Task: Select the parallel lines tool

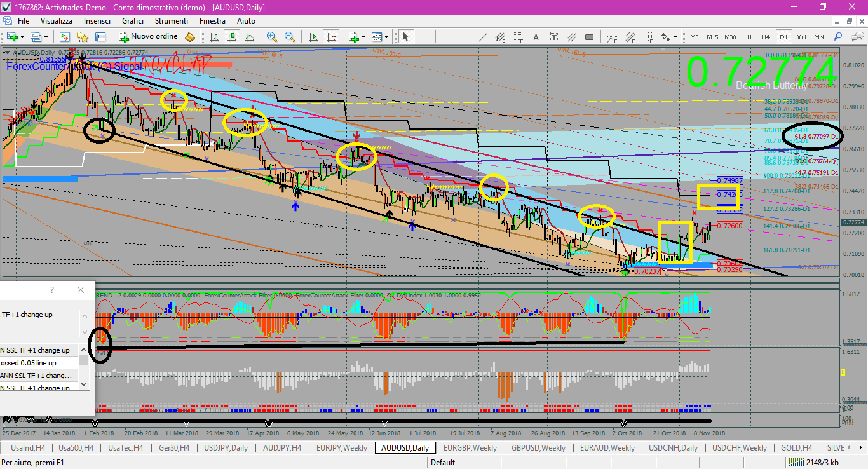Action: tap(572, 37)
